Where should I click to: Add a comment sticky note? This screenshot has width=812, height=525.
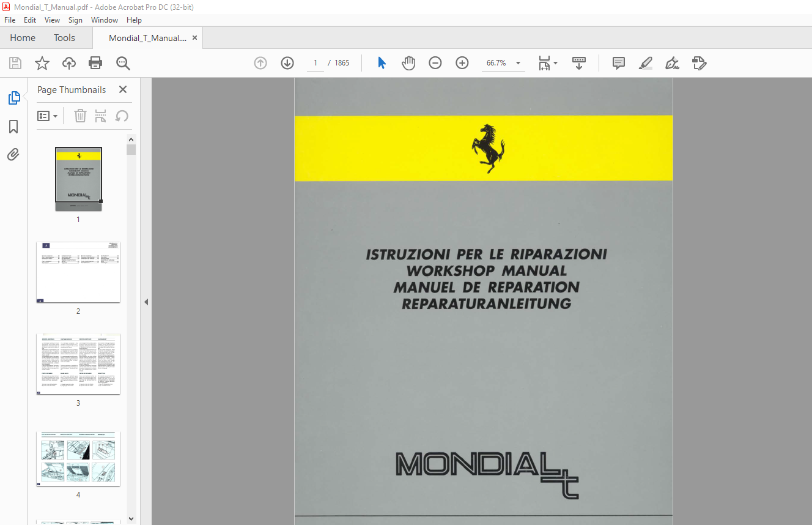(x=619, y=63)
